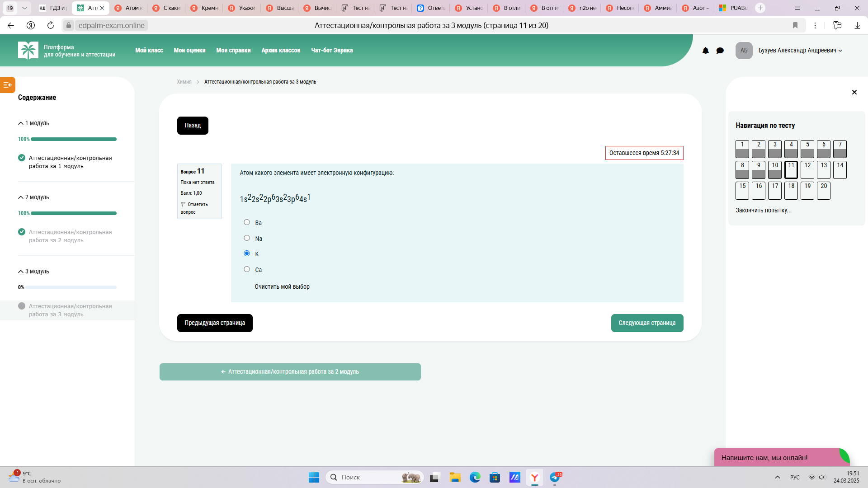Open the chat messages bubble icon
Screen dimensions: 868x488
click(x=720, y=51)
